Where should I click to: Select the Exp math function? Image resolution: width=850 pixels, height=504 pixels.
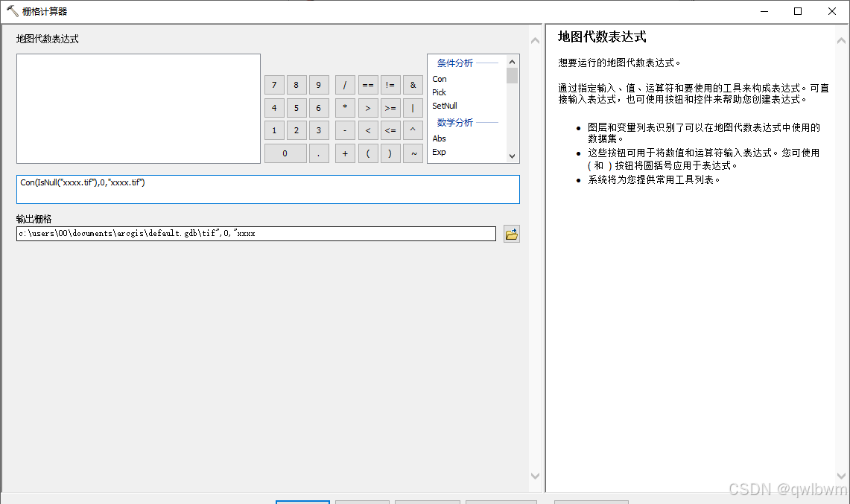click(x=438, y=152)
